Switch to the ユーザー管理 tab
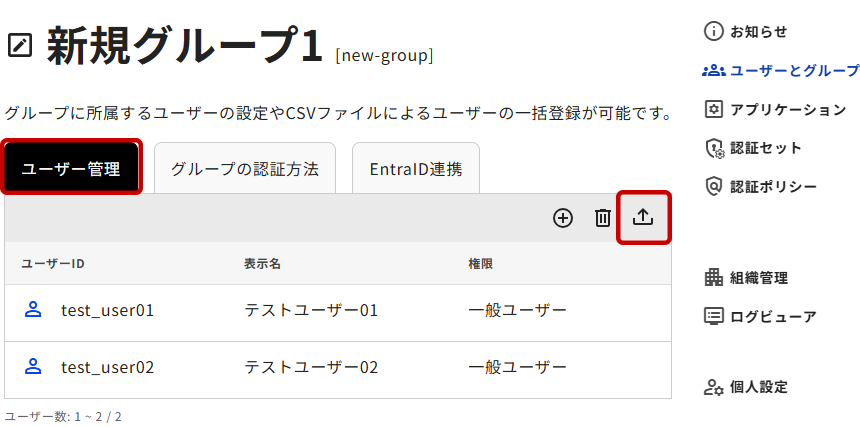The height and width of the screenshot is (427, 860). 71,168
